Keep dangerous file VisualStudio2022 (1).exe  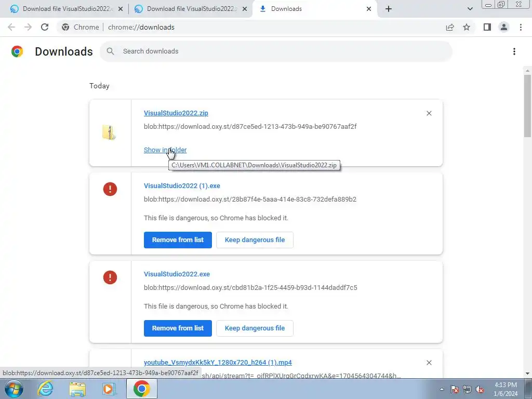click(x=255, y=240)
